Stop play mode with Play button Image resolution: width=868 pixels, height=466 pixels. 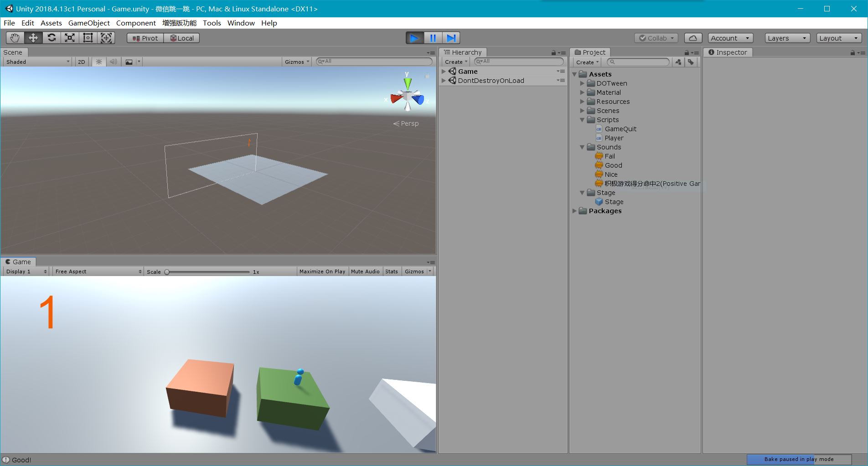pos(415,38)
